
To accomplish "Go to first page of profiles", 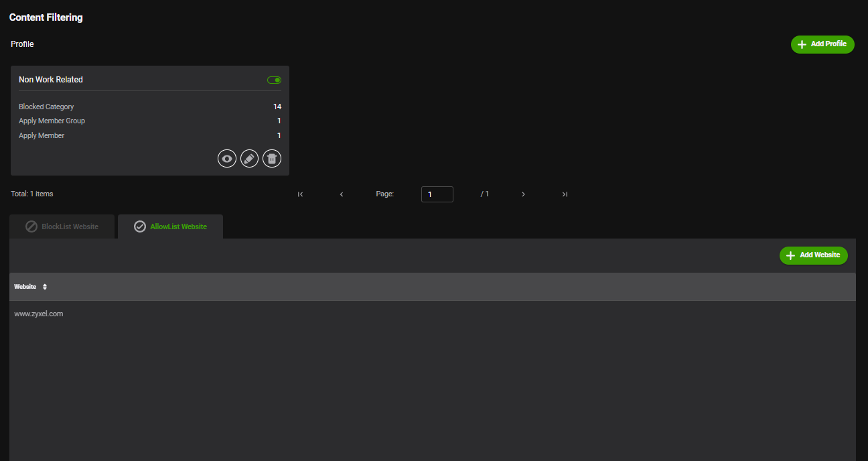I will point(300,194).
